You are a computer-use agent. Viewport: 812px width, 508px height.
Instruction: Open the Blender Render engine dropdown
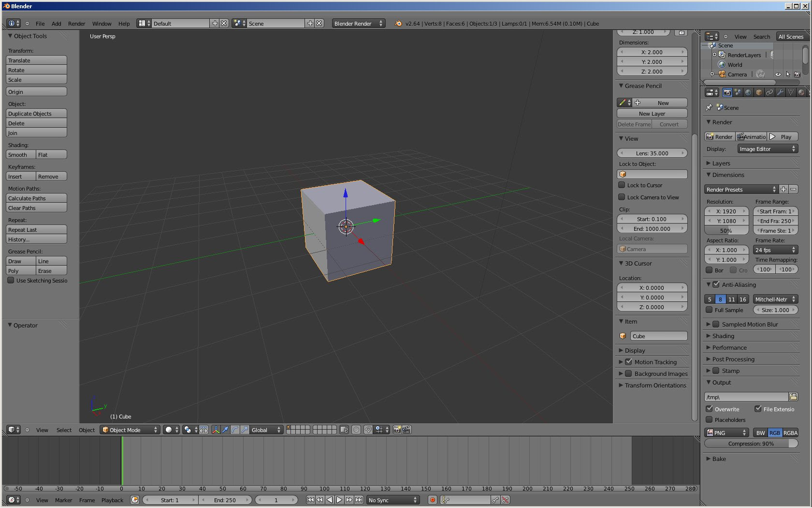point(358,23)
